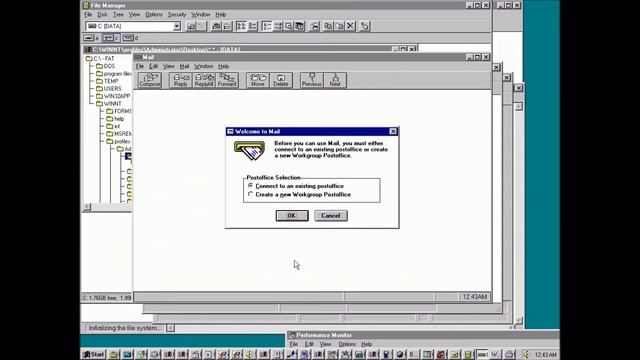
Task: Open the C: [DATA] drive dropdown
Action: coord(177,26)
